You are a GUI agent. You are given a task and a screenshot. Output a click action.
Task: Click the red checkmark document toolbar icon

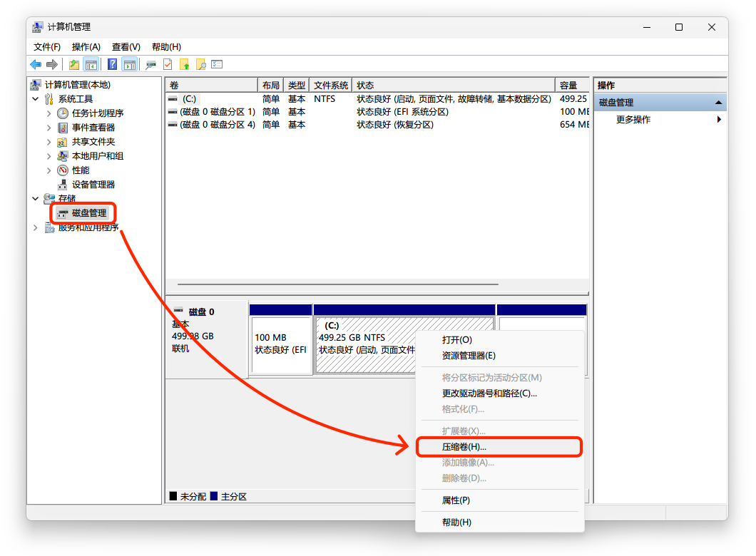(x=168, y=65)
